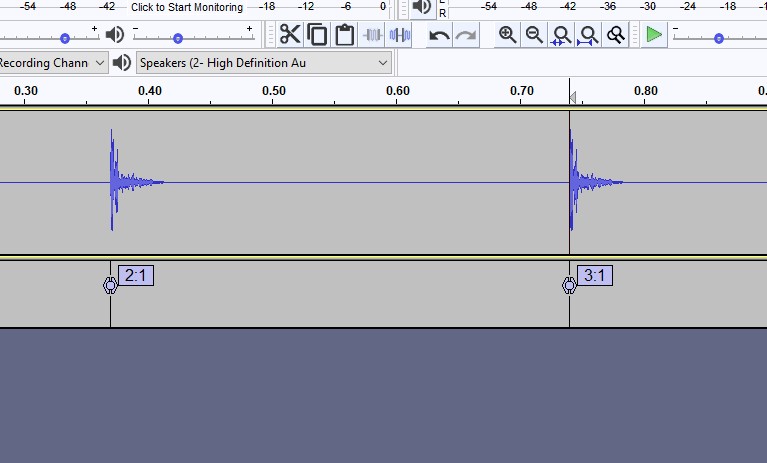Viewport: 767px width, 463px height.
Task: Click the playback volume slider handle
Action: [x=178, y=38]
